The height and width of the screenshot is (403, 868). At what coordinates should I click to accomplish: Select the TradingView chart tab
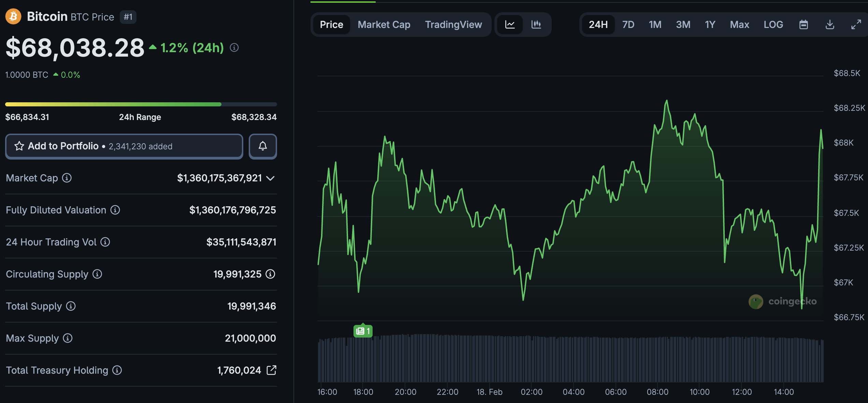453,25
